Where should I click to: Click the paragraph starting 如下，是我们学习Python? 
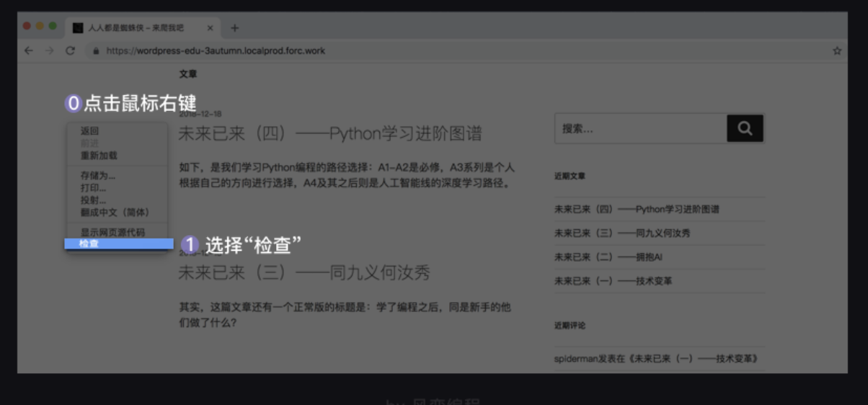pos(347,175)
